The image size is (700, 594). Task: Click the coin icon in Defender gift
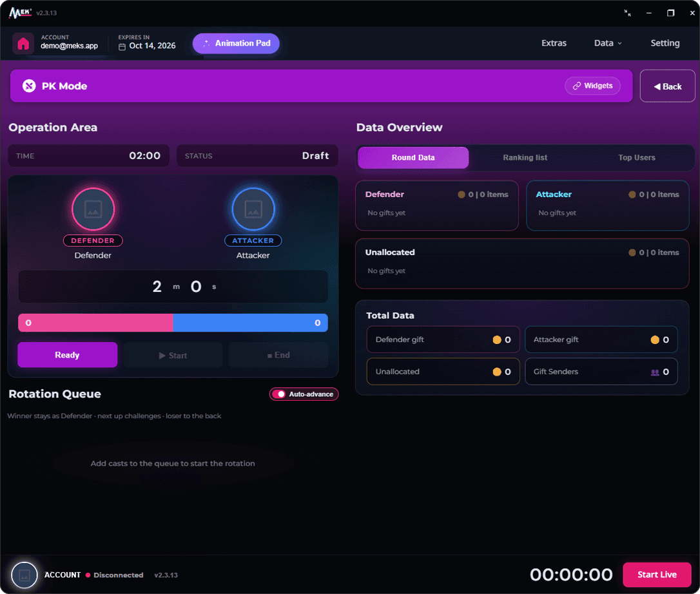[496, 340]
